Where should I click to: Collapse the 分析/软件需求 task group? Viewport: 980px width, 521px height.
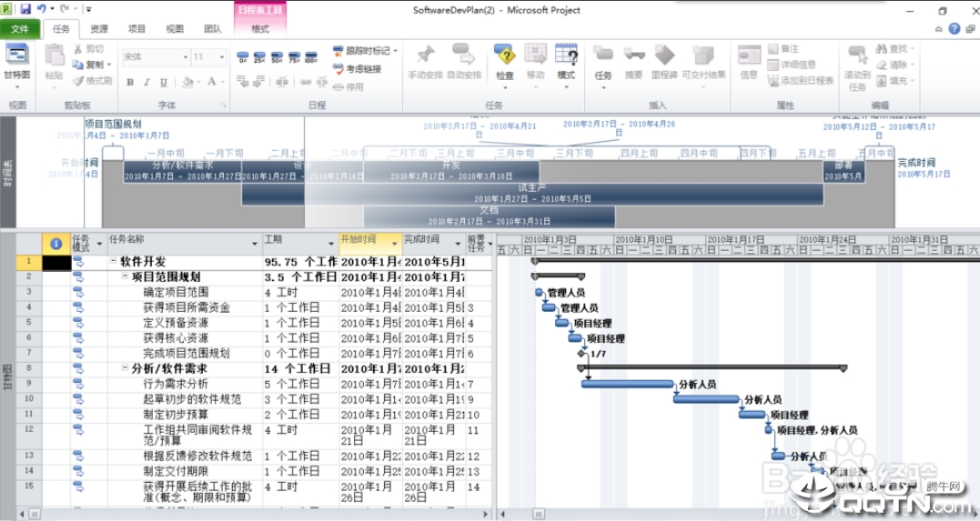(125, 369)
